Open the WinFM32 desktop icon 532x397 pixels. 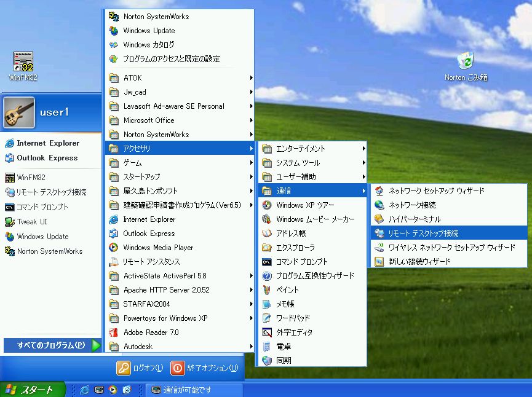point(23,63)
